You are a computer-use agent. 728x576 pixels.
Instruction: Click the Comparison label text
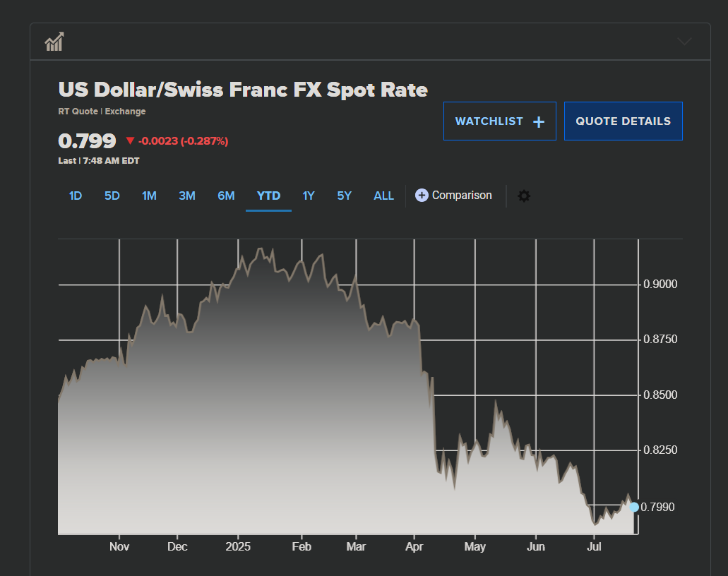(462, 196)
